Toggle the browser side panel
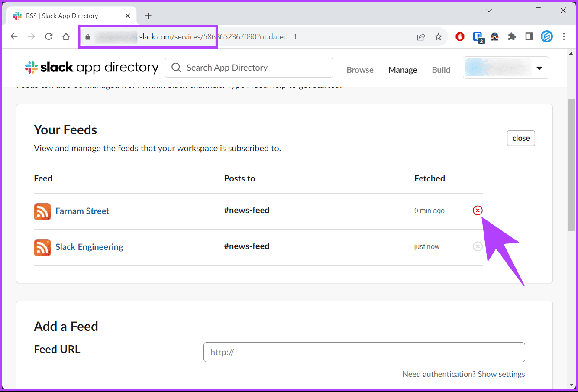 tap(529, 37)
